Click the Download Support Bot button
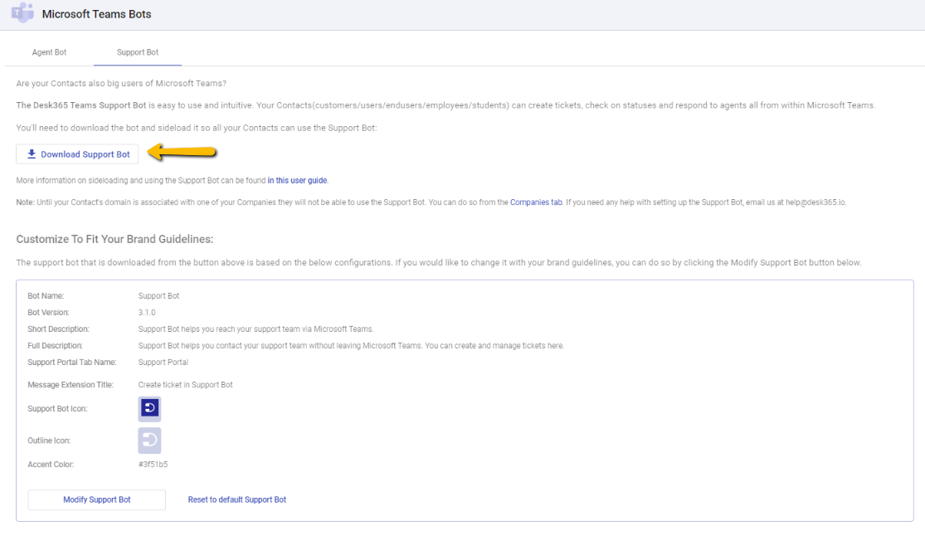Viewport: 925px width, 560px height. click(77, 154)
